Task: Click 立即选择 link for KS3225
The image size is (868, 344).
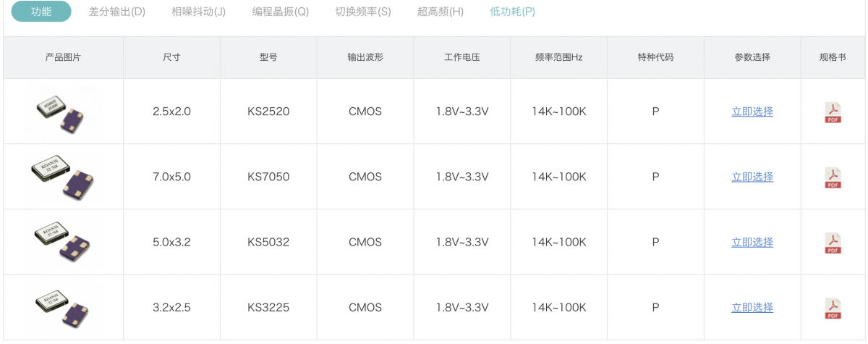Action: pos(752,307)
